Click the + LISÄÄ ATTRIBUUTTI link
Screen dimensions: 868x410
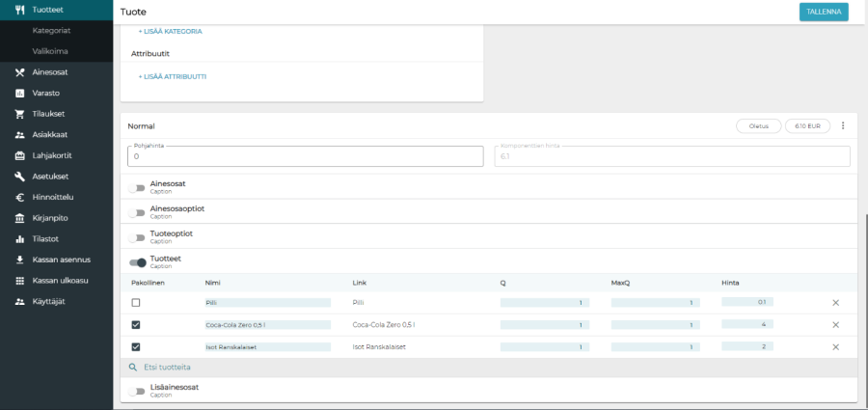(172, 76)
